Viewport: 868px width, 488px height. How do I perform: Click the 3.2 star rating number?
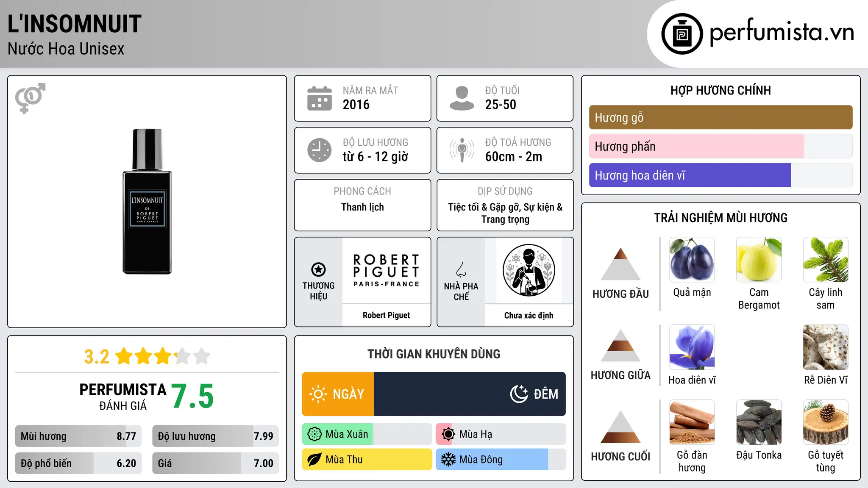97,357
